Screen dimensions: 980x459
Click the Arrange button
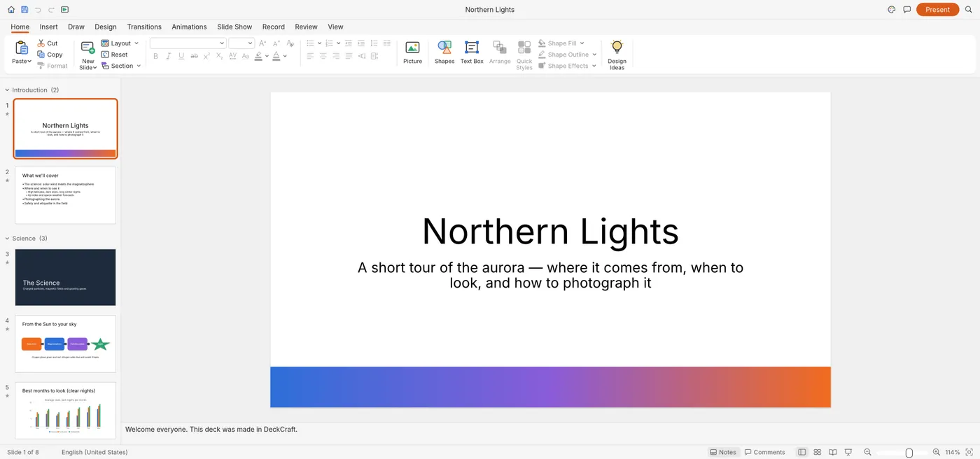point(500,52)
